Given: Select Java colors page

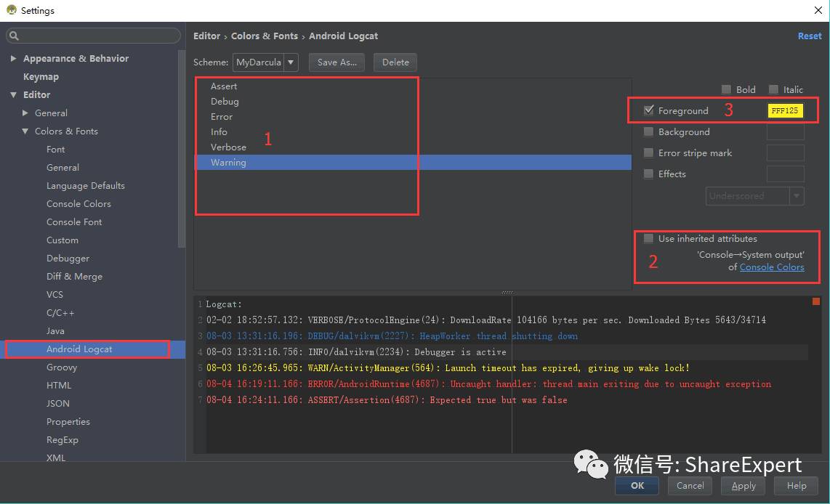Looking at the screenshot, I should tap(55, 331).
